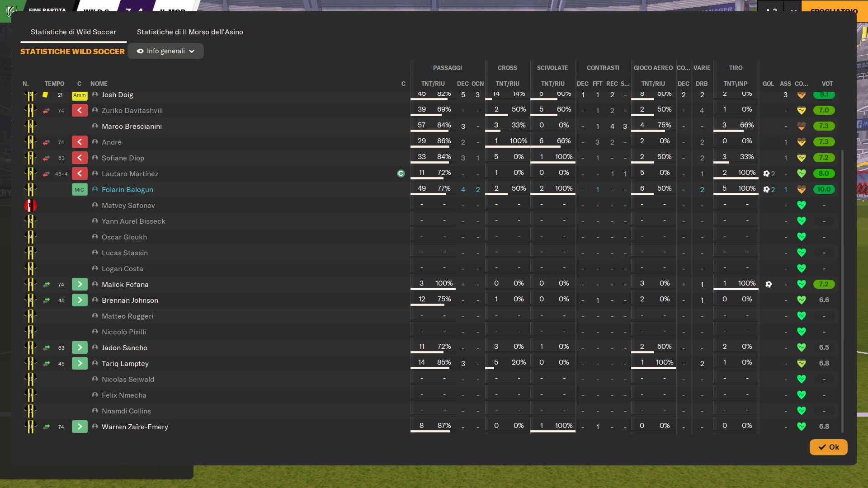
Task: Click Josh Doig Amm warning badge
Action: coord(80,95)
